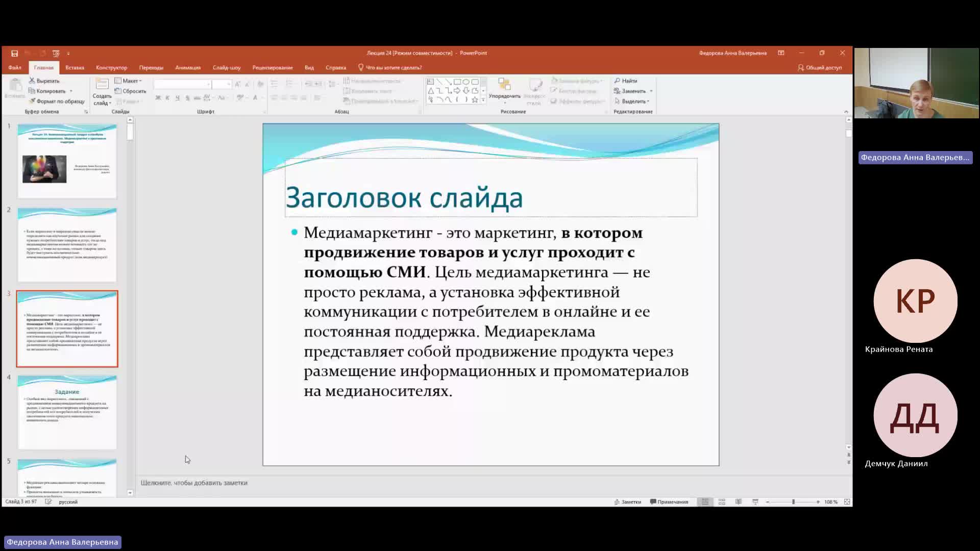The image size is (980, 551).
Task: Toggle bold (Ж) formatting
Action: click(x=158, y=98)
